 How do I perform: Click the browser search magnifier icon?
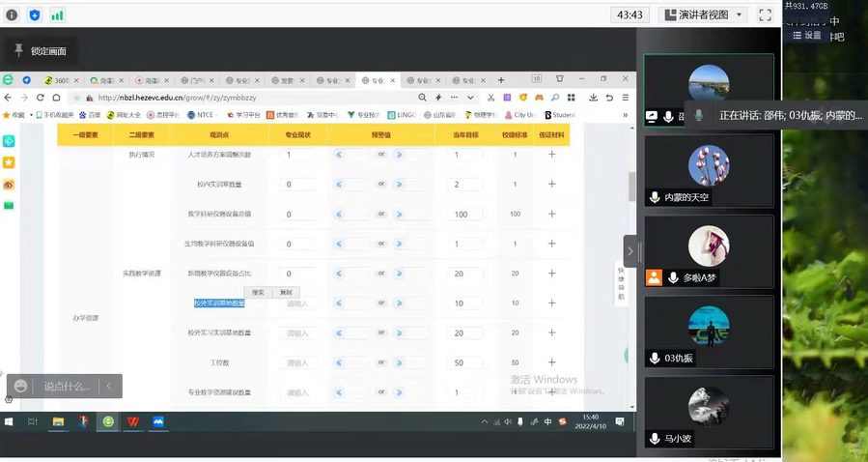423,98
